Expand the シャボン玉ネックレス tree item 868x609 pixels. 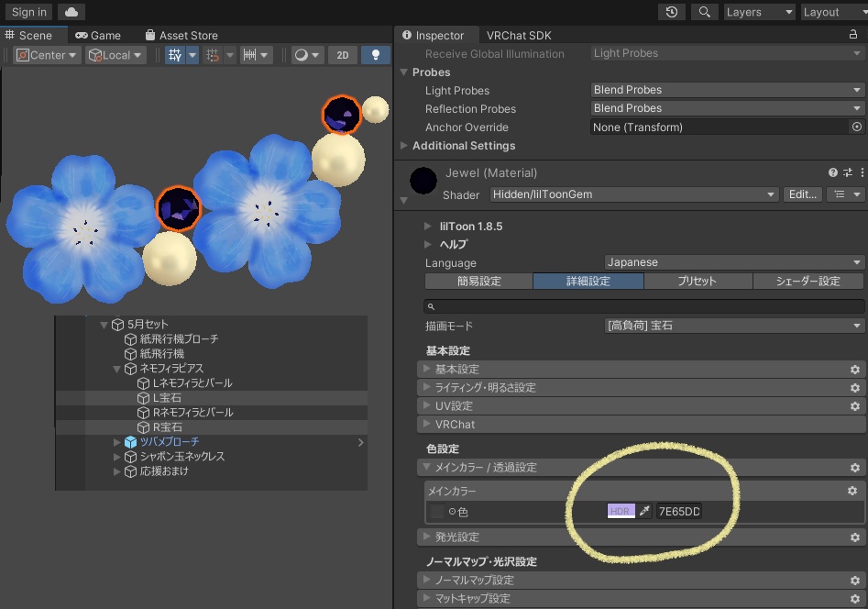click(116, 457)
